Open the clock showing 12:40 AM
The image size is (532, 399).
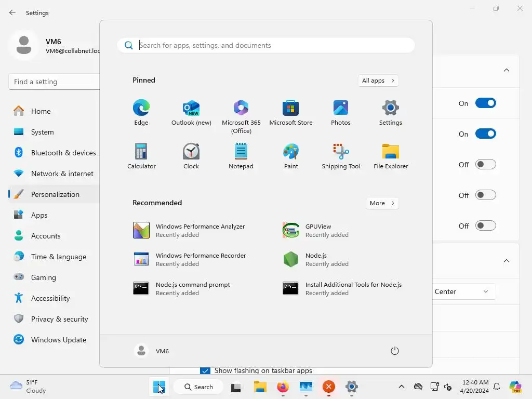(x=474, y=387)
